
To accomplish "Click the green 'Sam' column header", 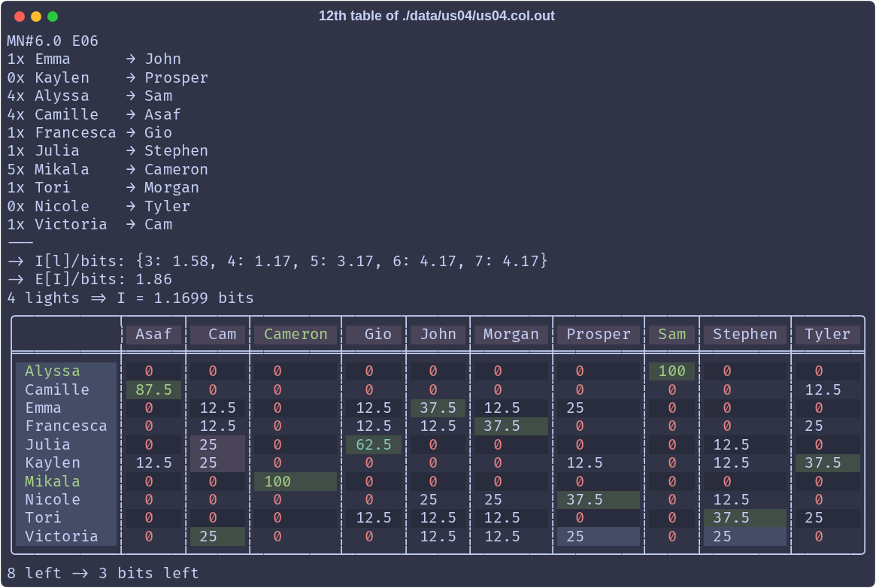I will point(671,334).
